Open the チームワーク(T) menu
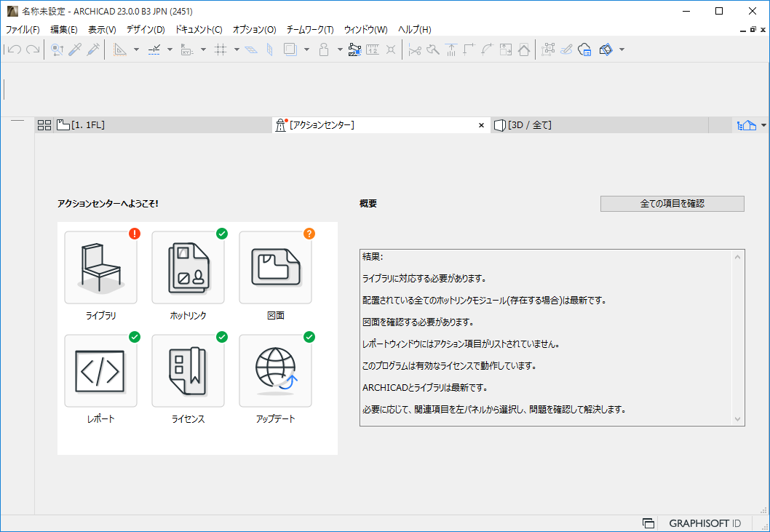This screenshot has height=532, width=770. [310, 29]
